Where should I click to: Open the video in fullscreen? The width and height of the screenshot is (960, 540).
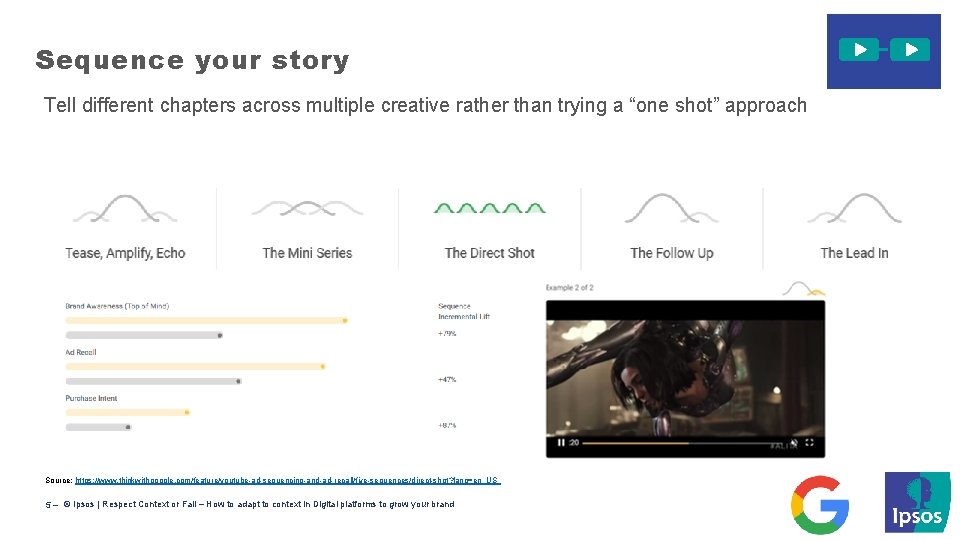809,442
